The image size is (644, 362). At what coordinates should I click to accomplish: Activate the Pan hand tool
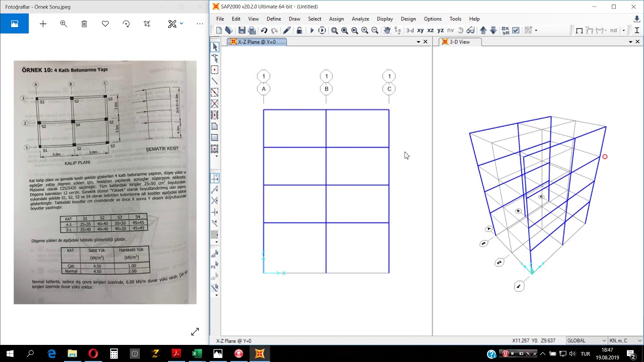click(387, 31)
